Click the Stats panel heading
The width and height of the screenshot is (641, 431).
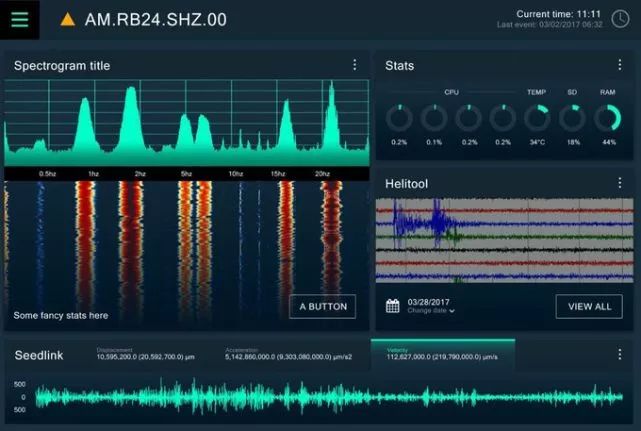pos(399,65)
